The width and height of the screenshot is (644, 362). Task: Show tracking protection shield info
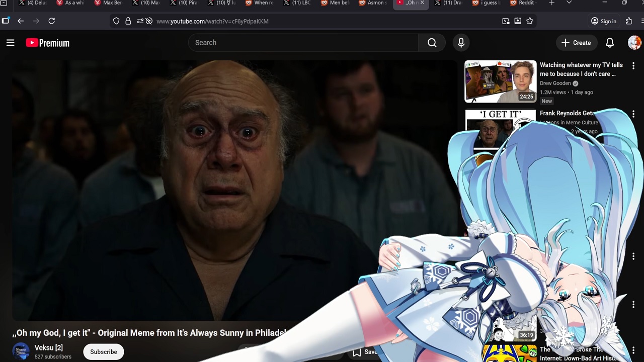(x=116, y=21)
